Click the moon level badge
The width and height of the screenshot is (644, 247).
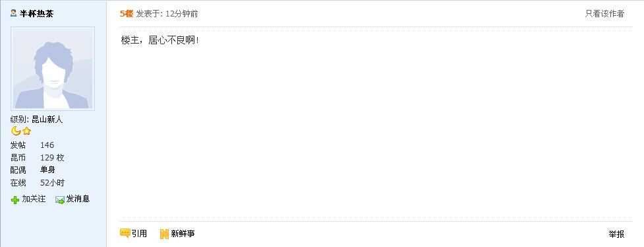point(16,131)
